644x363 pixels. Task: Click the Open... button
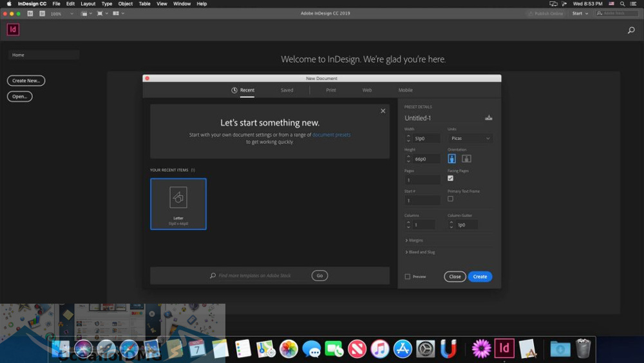coord(20,97)
